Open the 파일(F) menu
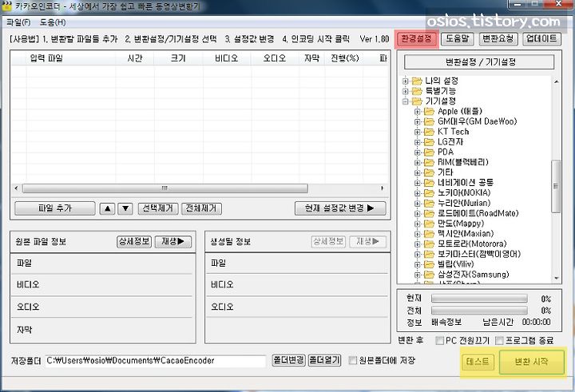Screen dimensions: 575x392 tap(18, 22)
